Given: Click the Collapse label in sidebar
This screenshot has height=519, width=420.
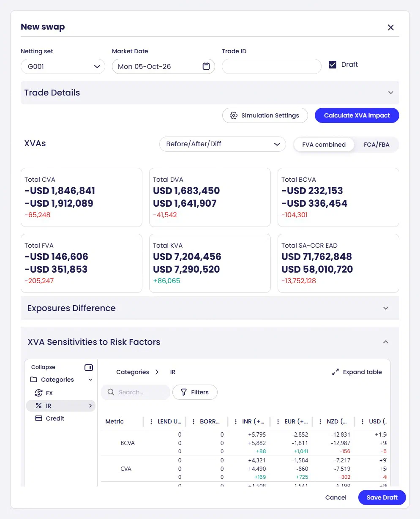Looking at the screenshot, I should (x=43, y=367).
